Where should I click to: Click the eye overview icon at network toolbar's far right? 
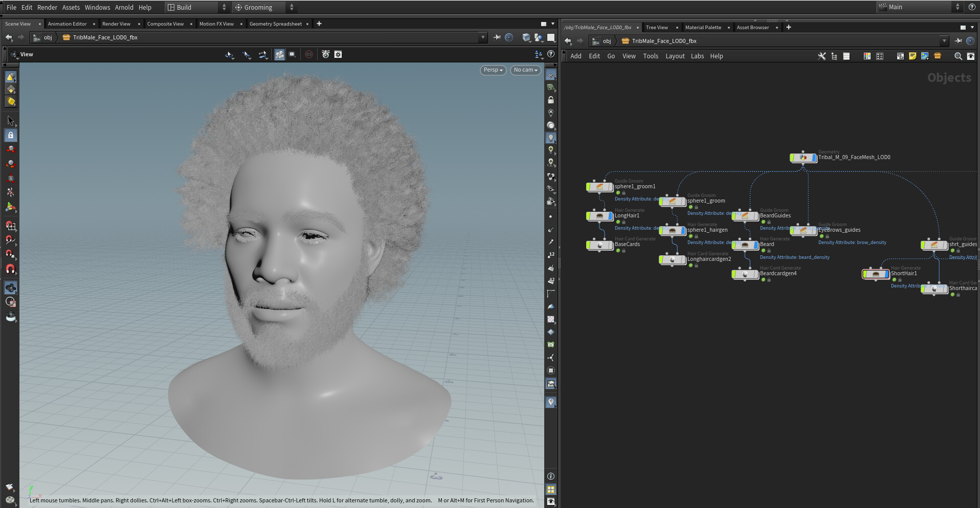coord(970,56)
